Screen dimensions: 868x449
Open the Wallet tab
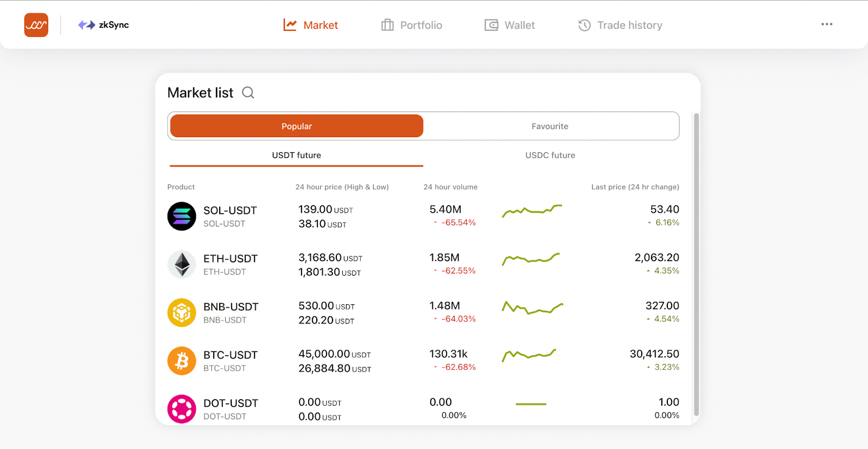point(509,25)
